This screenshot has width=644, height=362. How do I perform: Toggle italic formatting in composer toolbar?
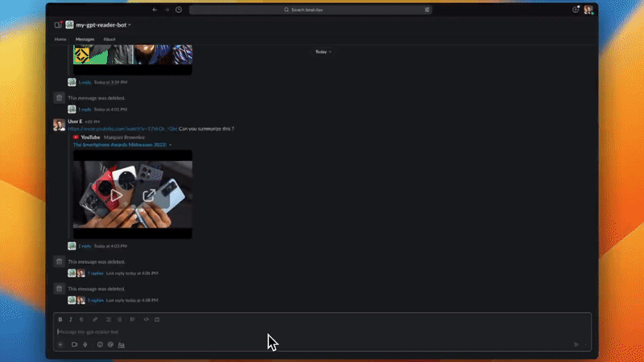[x=71, y=319]
